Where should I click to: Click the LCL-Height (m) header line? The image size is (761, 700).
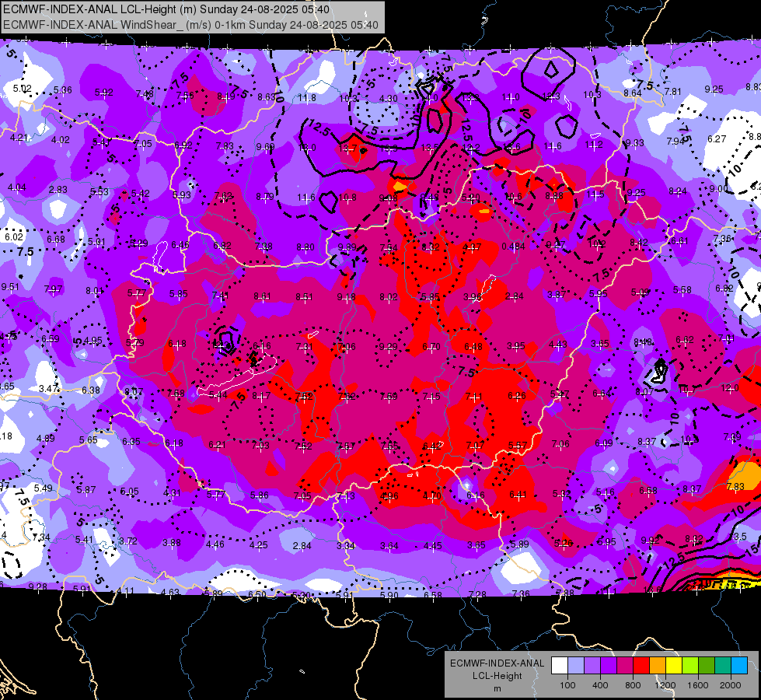pos(166,9)
